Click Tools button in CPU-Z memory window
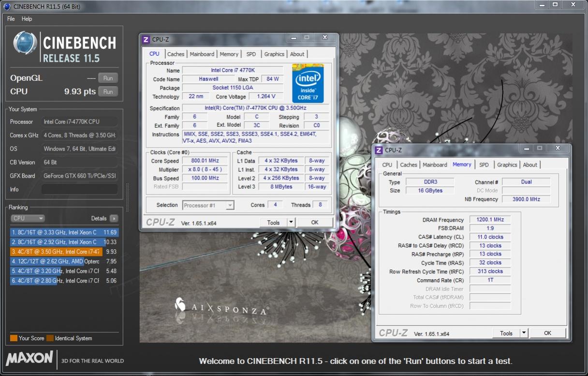This screenshot has height=376, width=588. click(506, 333)
